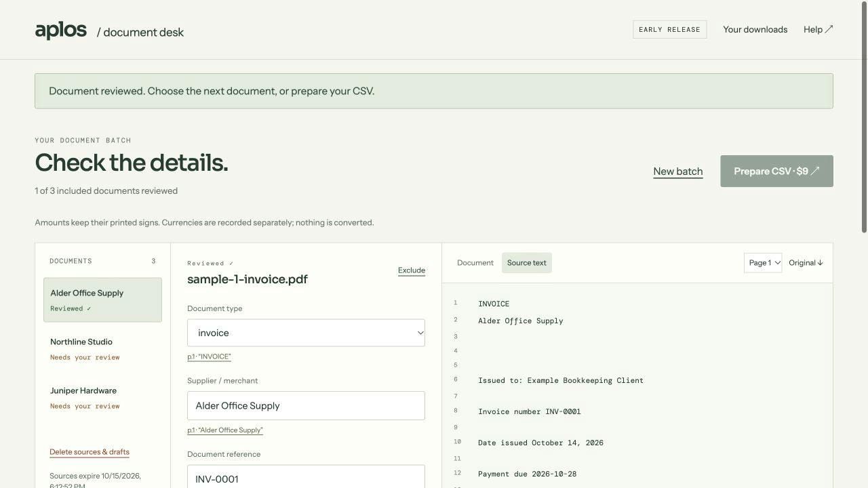Switch to the Source text tab
Viewport: 868px width, 488px height.
click(x=527, y=263)
